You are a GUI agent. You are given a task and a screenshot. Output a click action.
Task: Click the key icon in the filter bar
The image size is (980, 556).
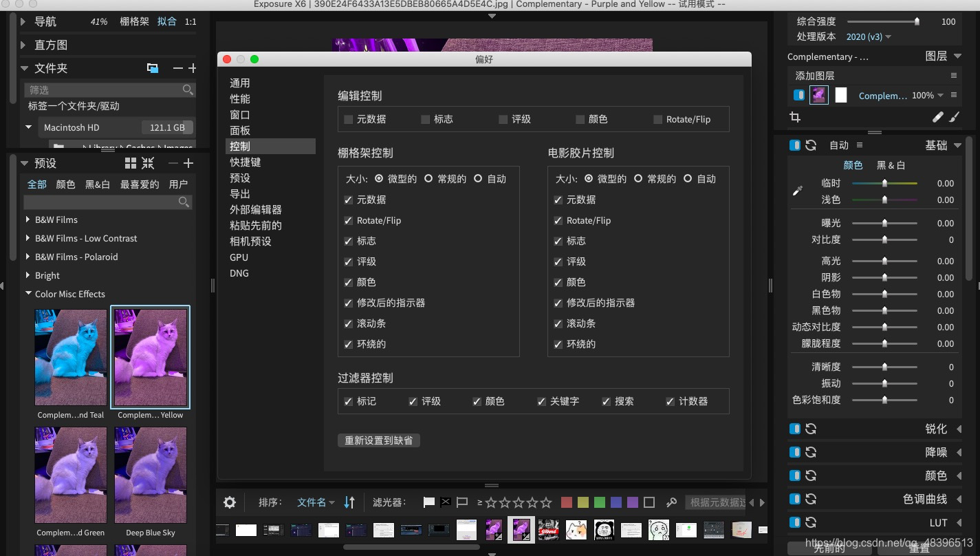tap(671, 502)
